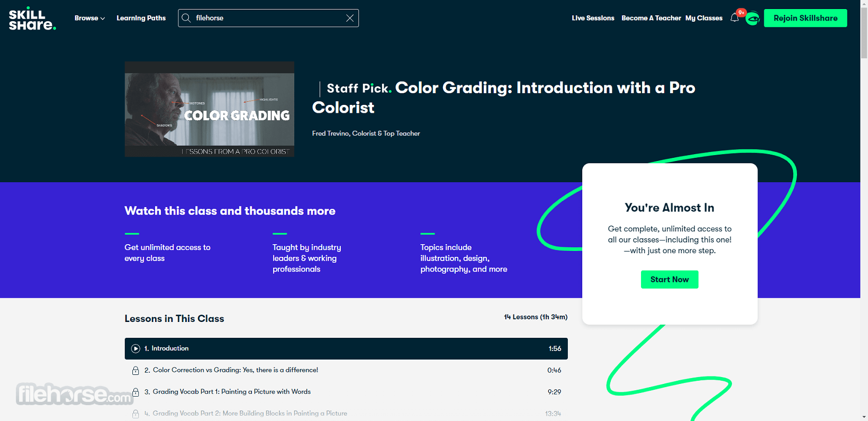Select lesson 2 Color Correction vs Grading
The height and width of the screenshot is (421, 868).
click(346, 370)
